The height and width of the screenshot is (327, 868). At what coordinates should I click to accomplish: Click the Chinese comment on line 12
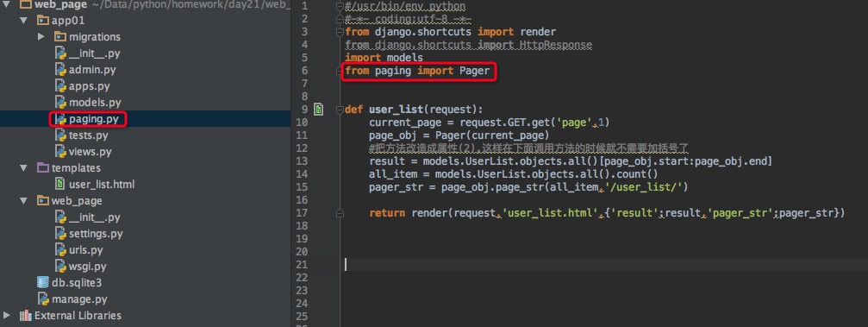click(x=528, y=148)
